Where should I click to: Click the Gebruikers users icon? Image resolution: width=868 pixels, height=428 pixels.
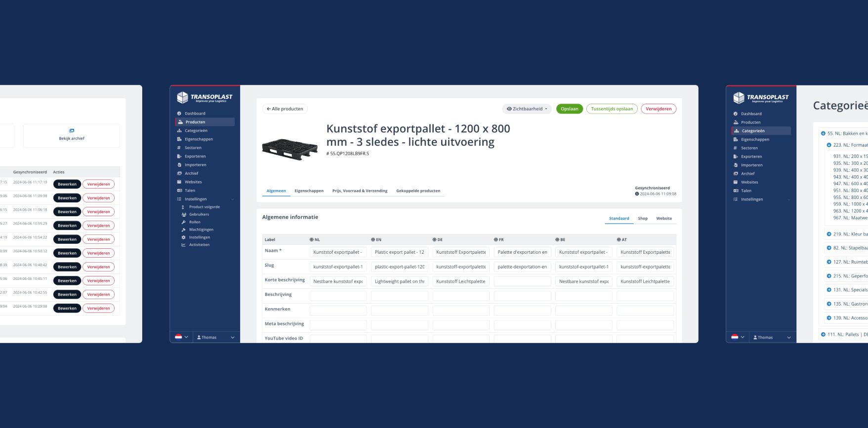(184, 215)
